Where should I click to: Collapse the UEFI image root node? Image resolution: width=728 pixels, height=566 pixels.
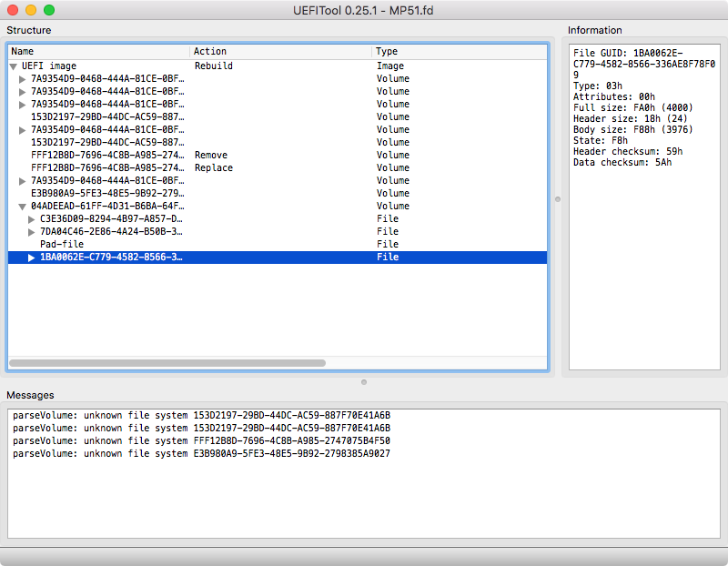(14, 66)
